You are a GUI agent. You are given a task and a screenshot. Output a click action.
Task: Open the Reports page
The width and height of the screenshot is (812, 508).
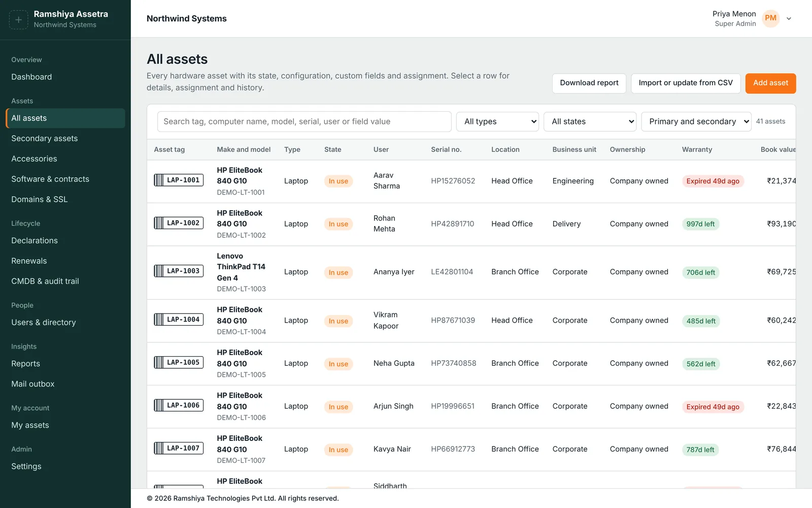coord(65,363)
